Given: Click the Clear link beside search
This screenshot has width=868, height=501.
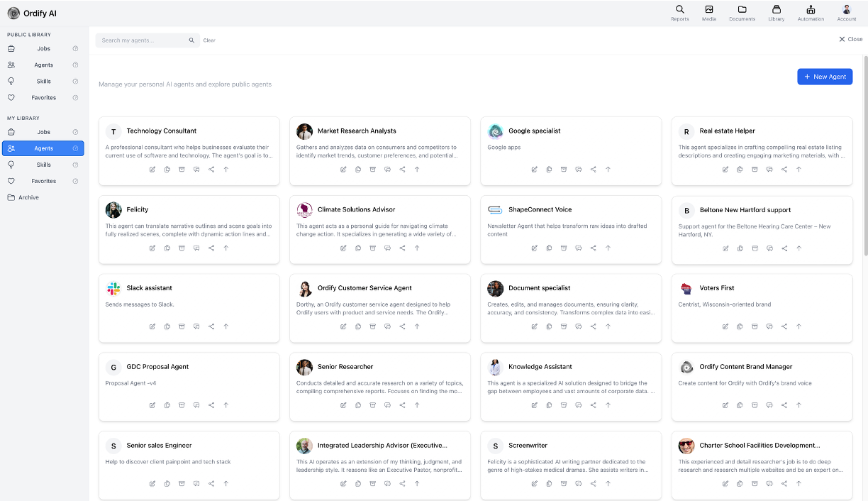Looking at the screenshot, I should click(209, 40).
